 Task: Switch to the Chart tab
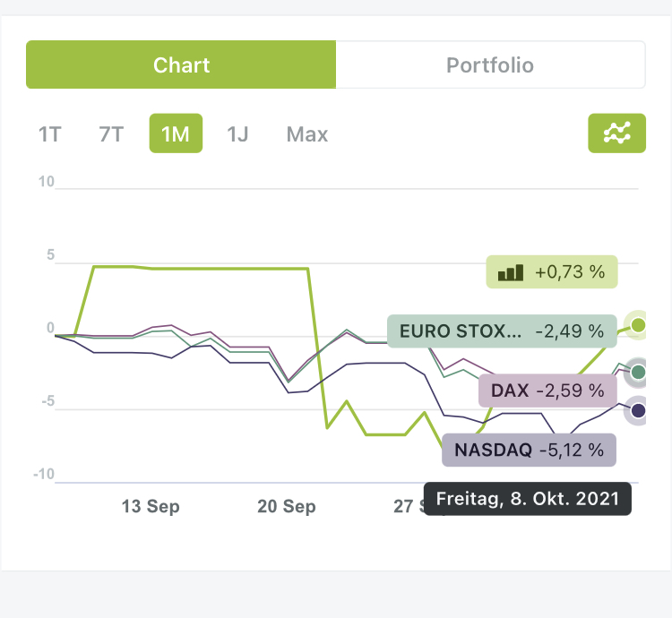point(181,65)
